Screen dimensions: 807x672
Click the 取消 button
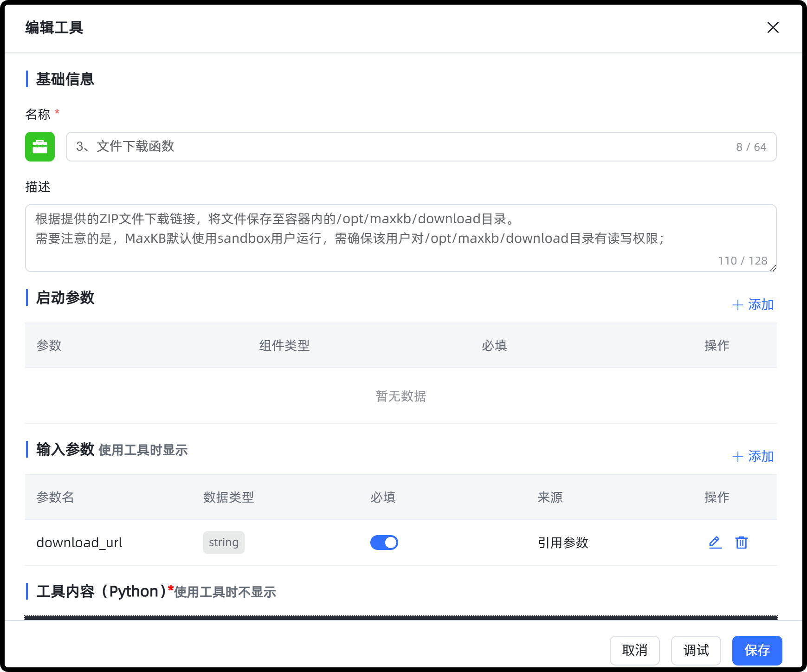coord(635,650)
